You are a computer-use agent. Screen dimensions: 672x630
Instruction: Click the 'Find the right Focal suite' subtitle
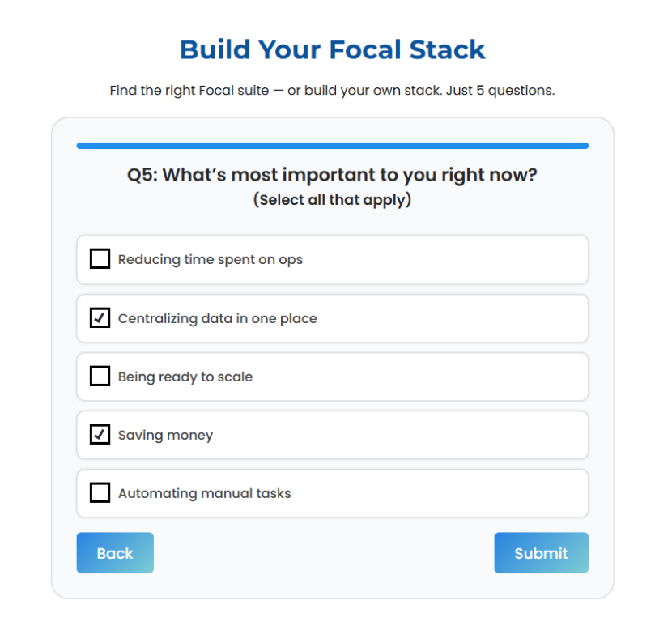332,91
